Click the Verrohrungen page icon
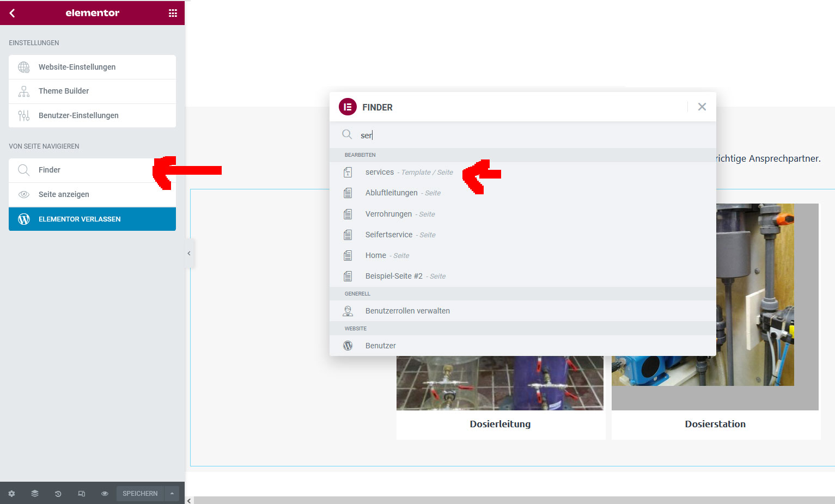The height and width of the screenshot is (504, 835). coord(348,214)
